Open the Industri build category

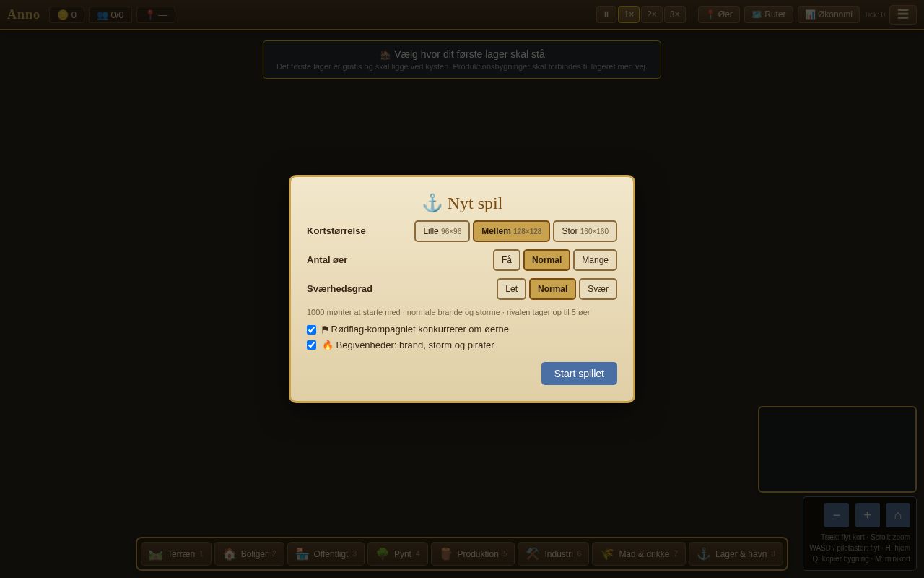point(554,554)
